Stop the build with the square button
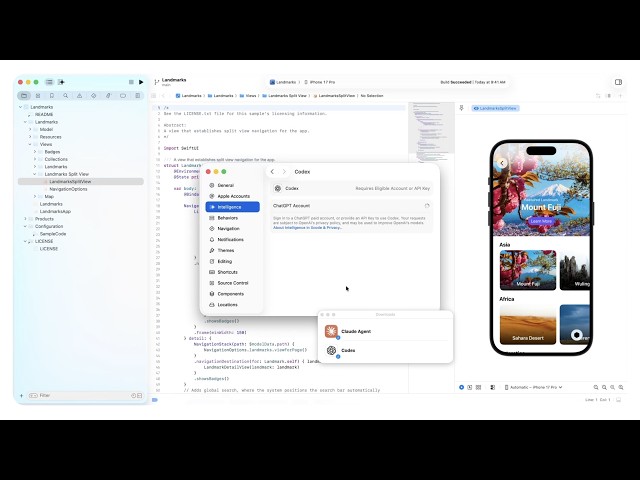Image resolution: width=640 pixels, height=480 pixels. pyautogui.click(x=131, y=82)
